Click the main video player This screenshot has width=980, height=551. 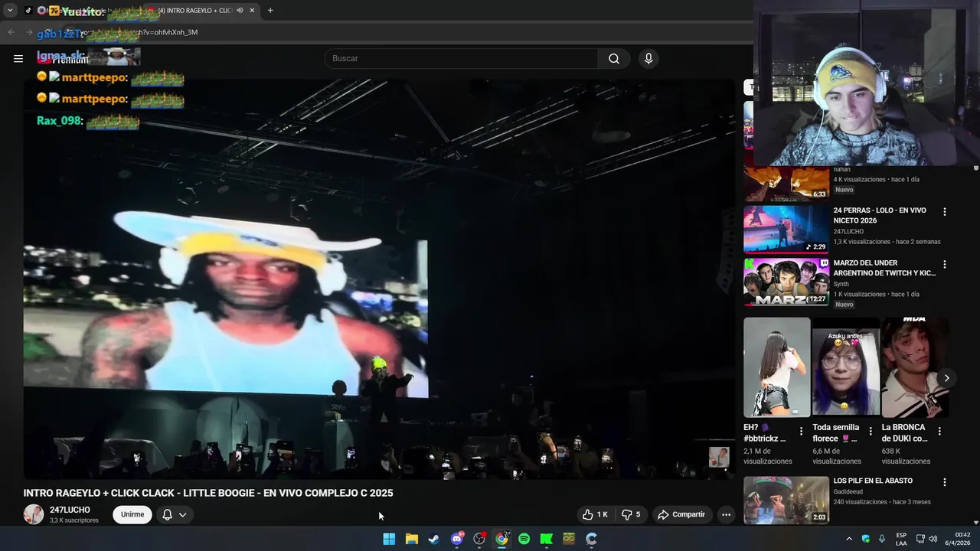click(x=379, y=279)
